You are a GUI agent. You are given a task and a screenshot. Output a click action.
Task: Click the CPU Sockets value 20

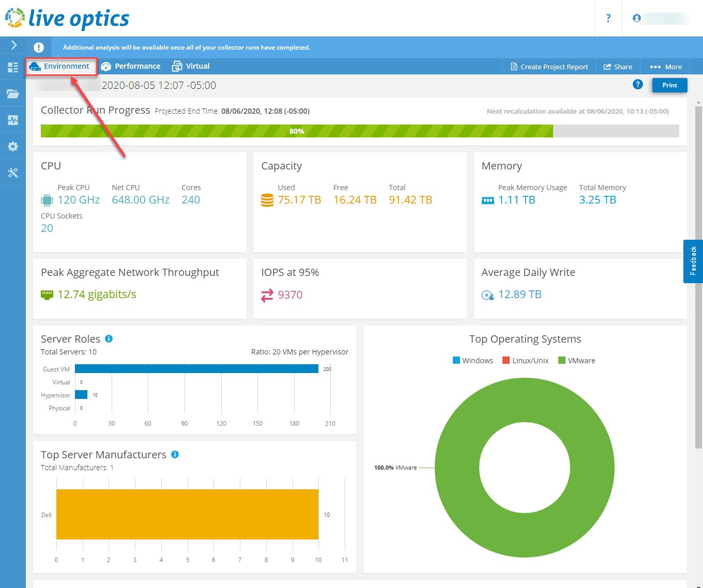tap(47, 228)
